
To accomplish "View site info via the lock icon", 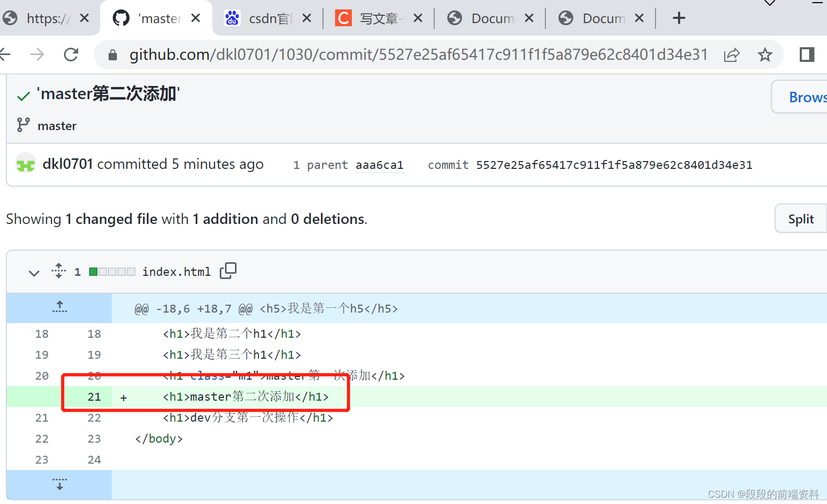I will point(112,55).
